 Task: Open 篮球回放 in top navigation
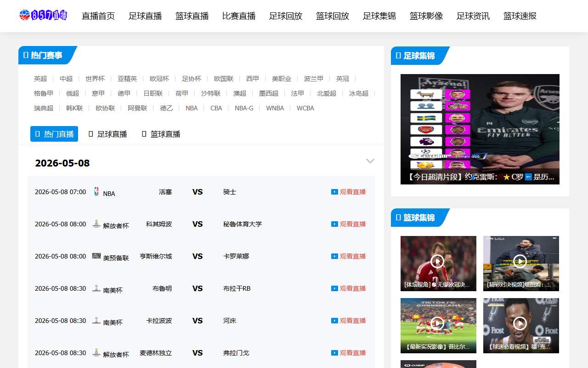(x=333, y=16)
